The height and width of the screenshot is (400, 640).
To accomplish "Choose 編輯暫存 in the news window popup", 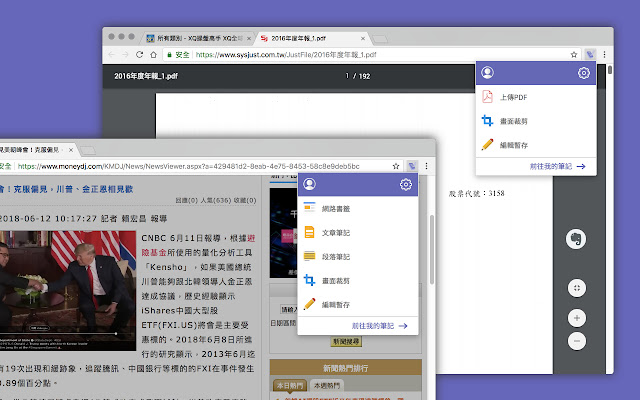I will pyautogui.click(x=336, y=304).
